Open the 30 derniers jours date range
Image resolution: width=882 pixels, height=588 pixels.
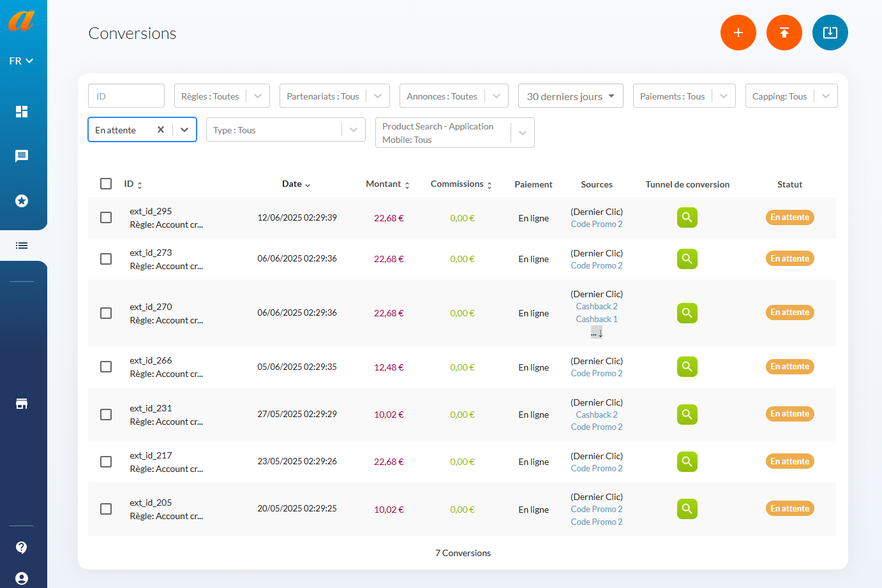(x=571, y=96)
